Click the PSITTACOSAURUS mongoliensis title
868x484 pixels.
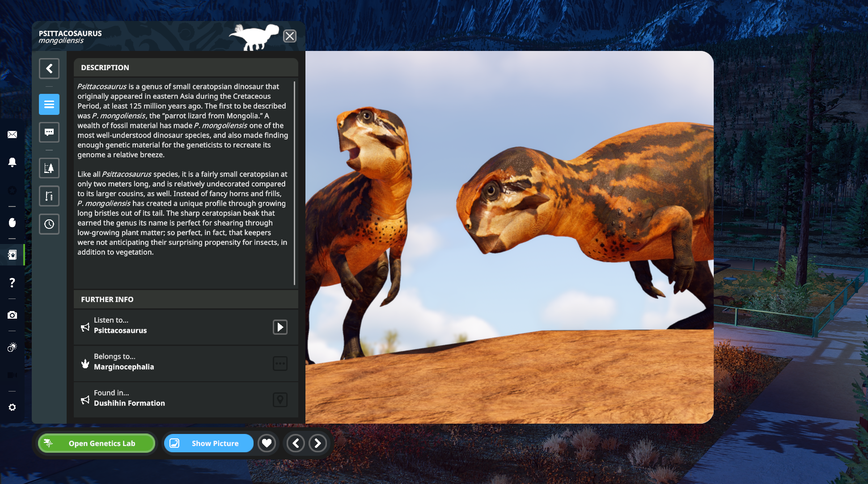click(x=70, y=37)
